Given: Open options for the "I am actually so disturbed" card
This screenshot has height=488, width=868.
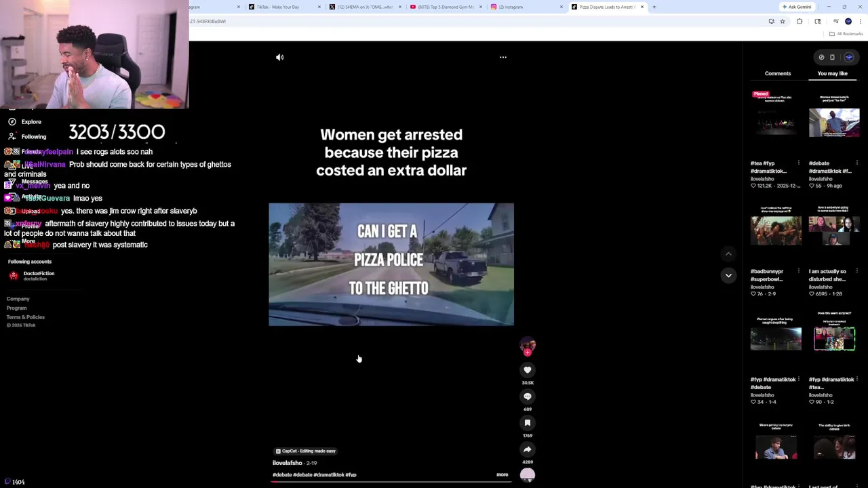Looking at the screenshot, I should click(x=857, y=271).
